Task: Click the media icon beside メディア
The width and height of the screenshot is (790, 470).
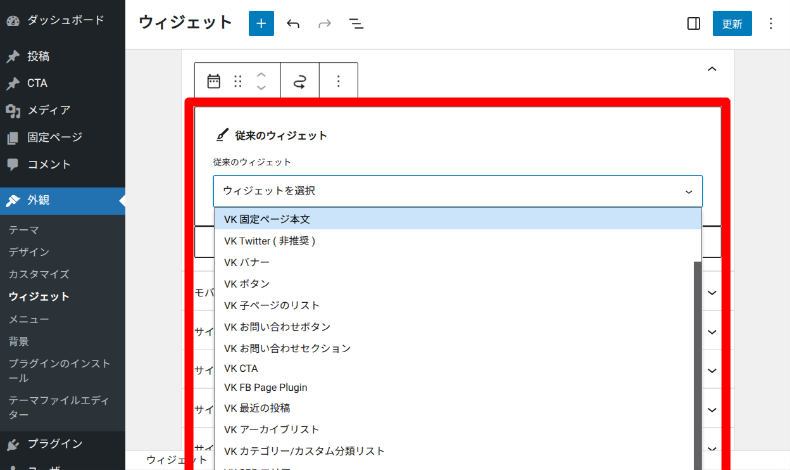Action: (x=13, y=111)
